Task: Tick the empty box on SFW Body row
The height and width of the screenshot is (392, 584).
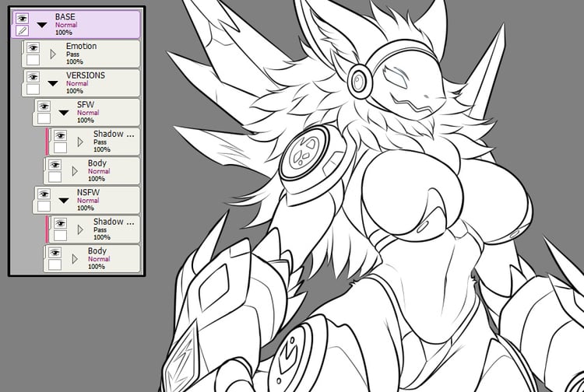Action: 55,177
